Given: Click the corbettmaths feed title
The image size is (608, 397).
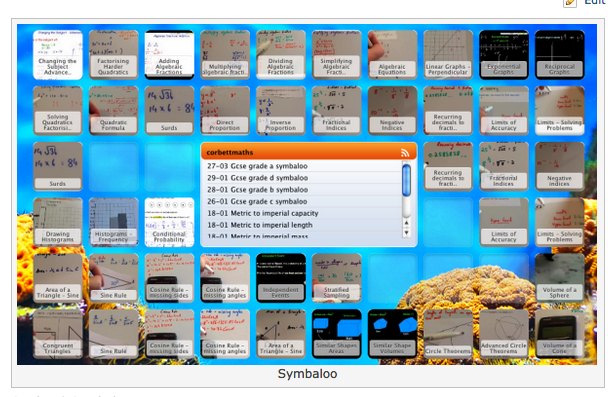Looking at the screenshot, I should (x=230, y=152).
